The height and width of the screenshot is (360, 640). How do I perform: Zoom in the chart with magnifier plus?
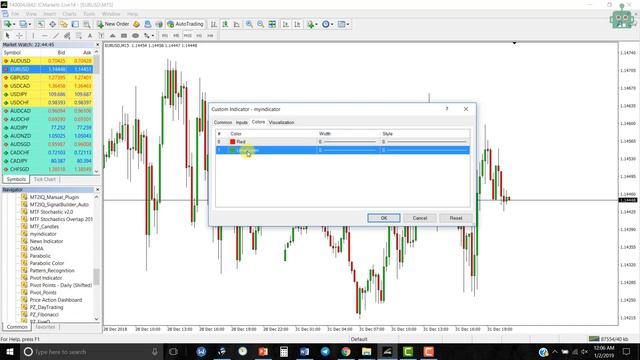coord(249,24)
